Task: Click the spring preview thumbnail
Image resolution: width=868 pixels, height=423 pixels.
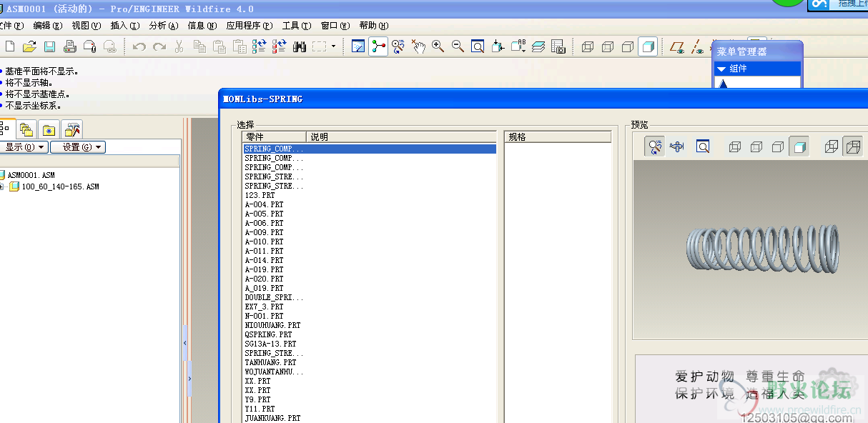Action: tap(763, 249)
